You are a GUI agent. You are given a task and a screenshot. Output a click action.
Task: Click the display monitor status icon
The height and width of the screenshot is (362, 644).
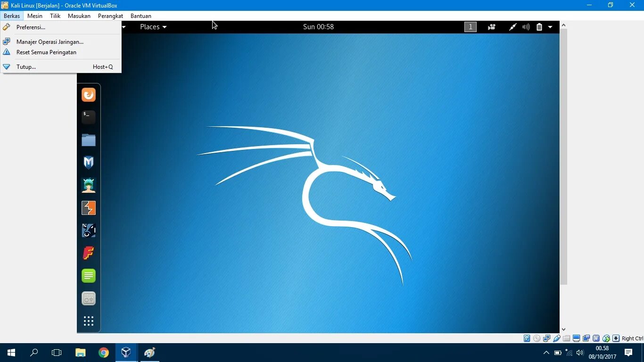click(x=577, y=338)
